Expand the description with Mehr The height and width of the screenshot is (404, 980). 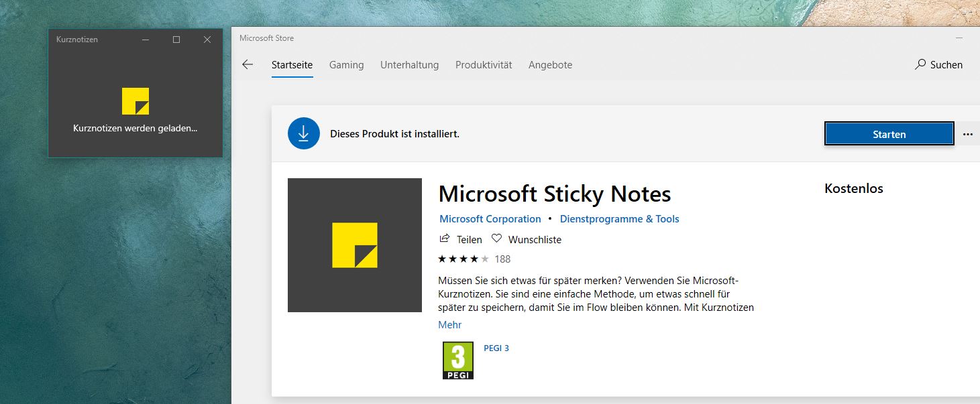(x=449, y=325)
